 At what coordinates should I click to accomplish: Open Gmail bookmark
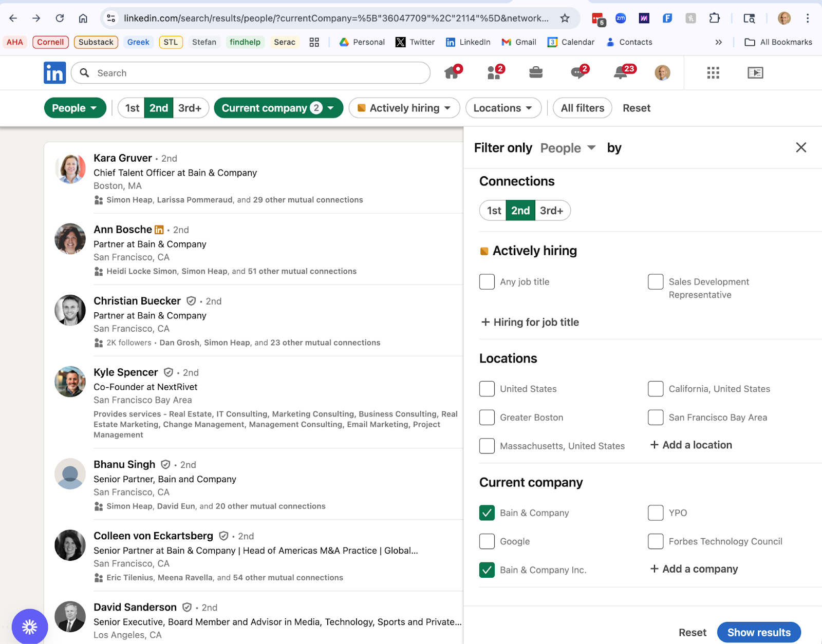click(x=519, y=42)
